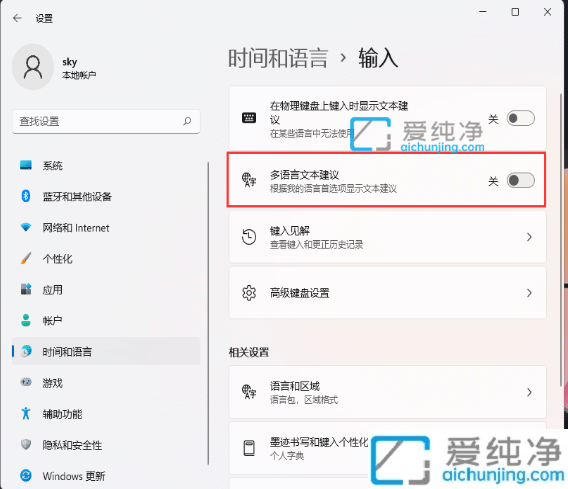568x489 pixels.
Task: Enable the 多语言文本建议 switch
Action: (521, 180)
